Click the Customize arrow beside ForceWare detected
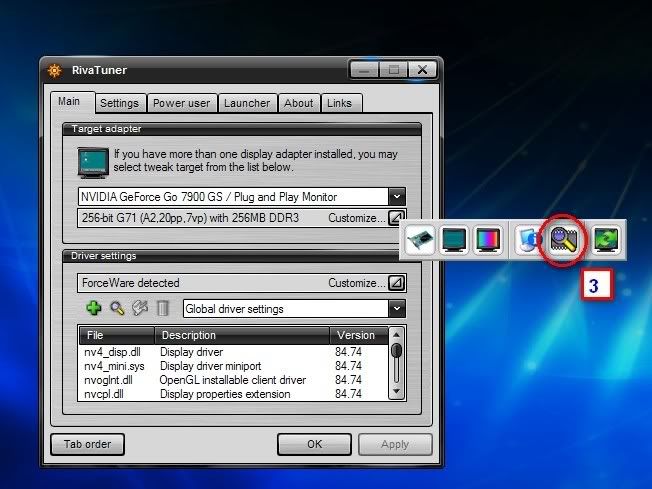 [397, 283]
